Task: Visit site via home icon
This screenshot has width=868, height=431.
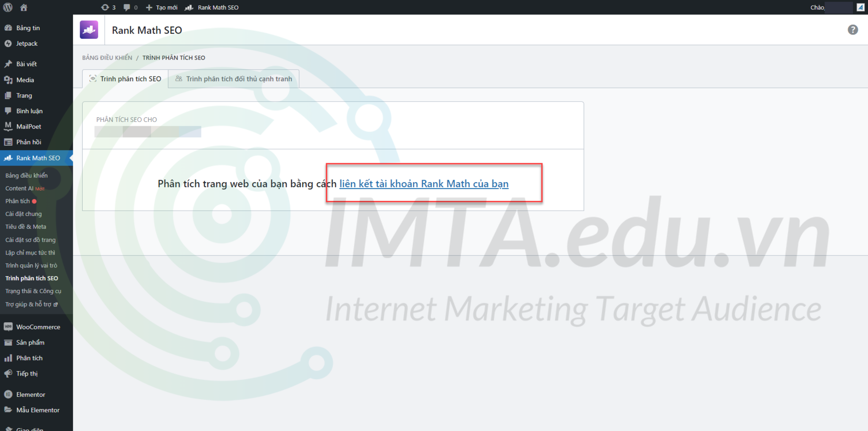Action: [24, 7]
